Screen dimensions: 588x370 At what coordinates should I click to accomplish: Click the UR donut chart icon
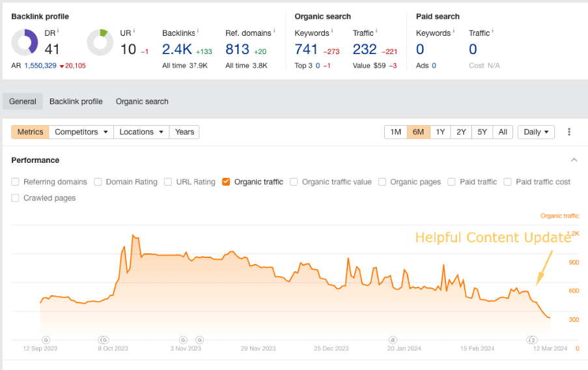coord(100,42)
